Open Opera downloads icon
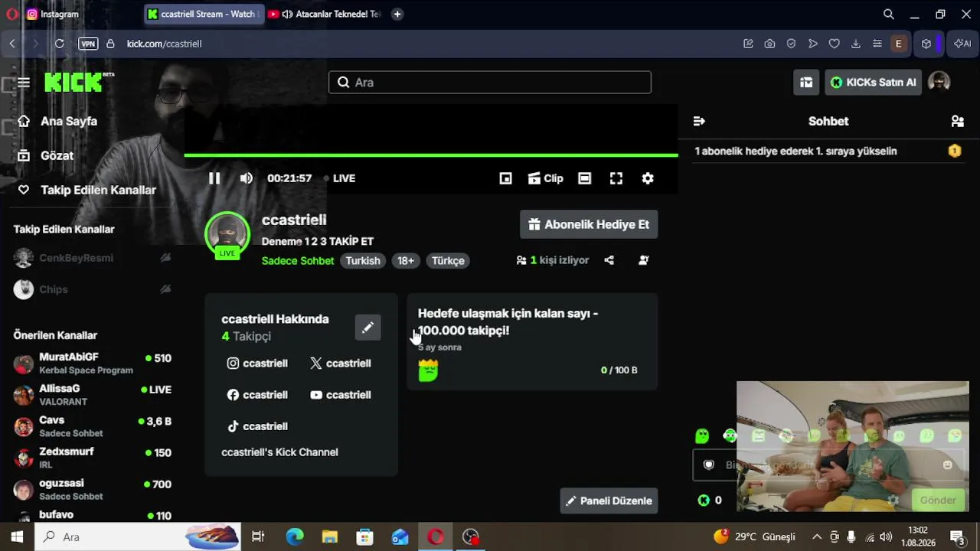Viewport: 980px width, 551px height. tap(856, 44)
